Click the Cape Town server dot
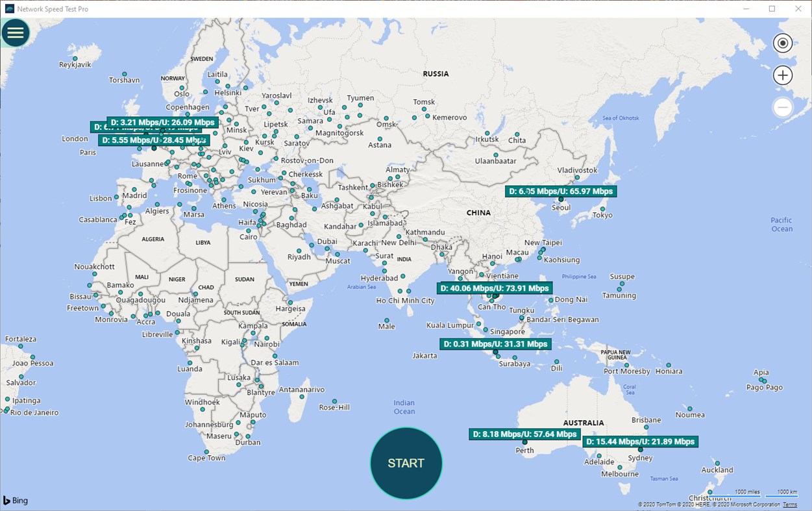Screen dimensions: 812x511 coord(206,451)
